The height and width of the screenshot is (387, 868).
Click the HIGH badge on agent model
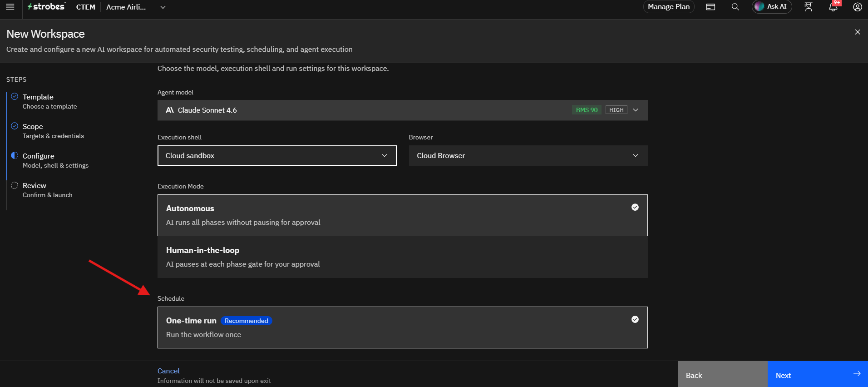pyautogui.click(x=616, y=110)
